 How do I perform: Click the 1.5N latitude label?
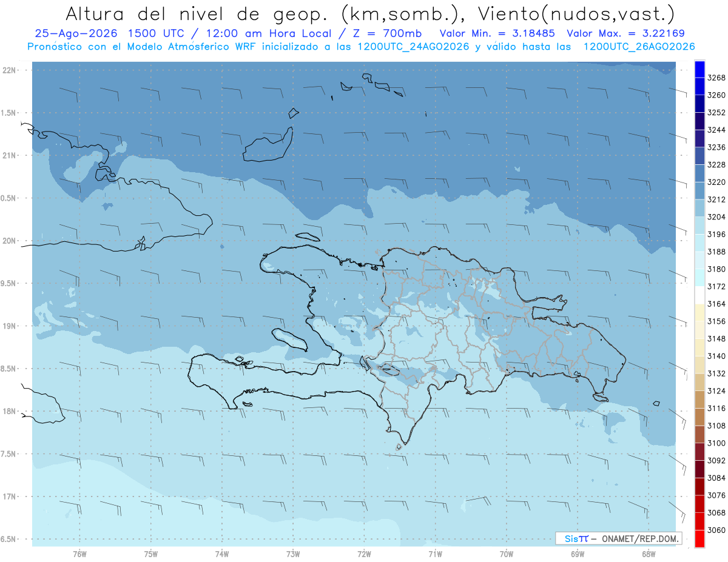(8, 113)
